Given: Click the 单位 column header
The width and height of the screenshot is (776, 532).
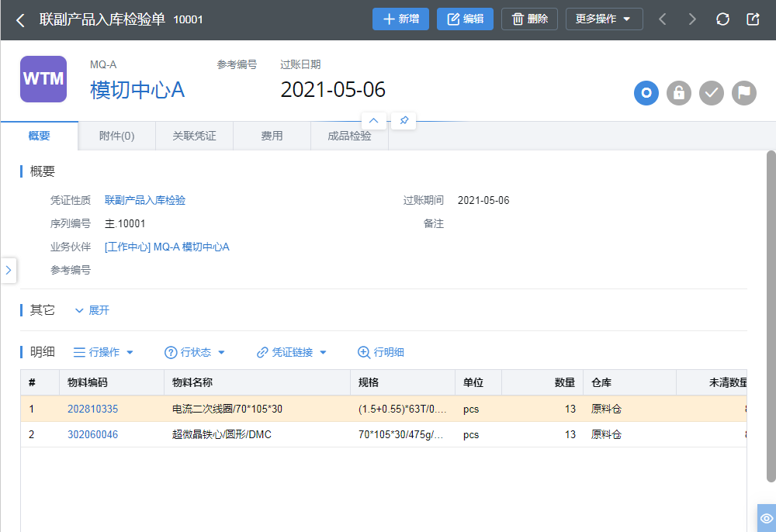Looking at the screenshot, I should tap(479, 382).
